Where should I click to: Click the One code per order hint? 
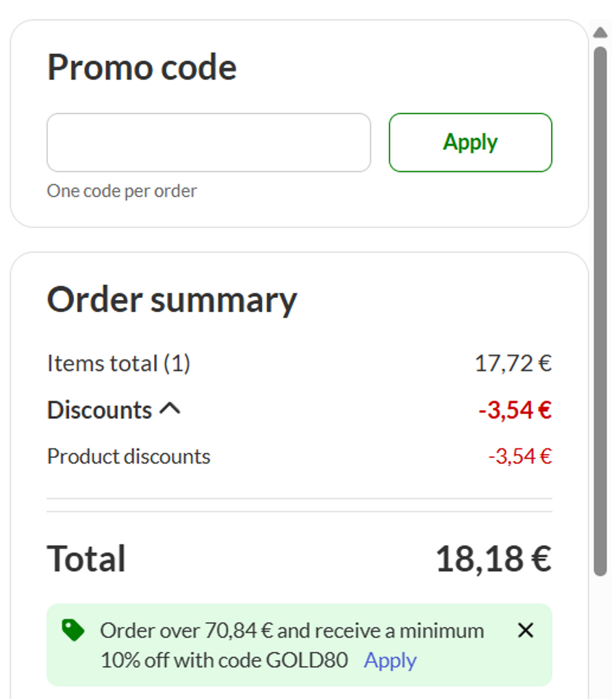tap(122, 191)
